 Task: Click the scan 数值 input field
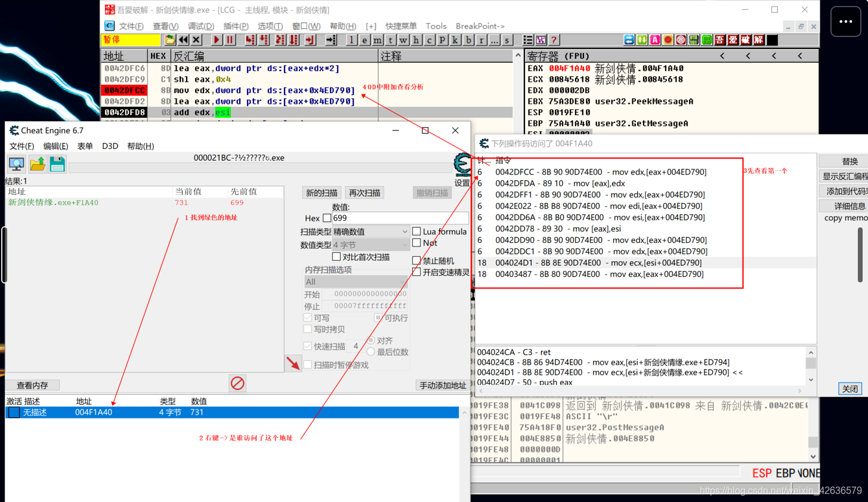(x=400, y=218)
